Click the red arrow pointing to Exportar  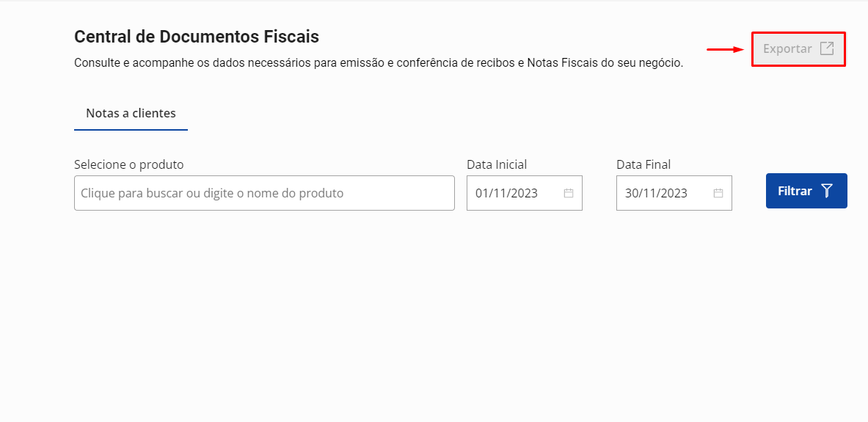(726, 49)
